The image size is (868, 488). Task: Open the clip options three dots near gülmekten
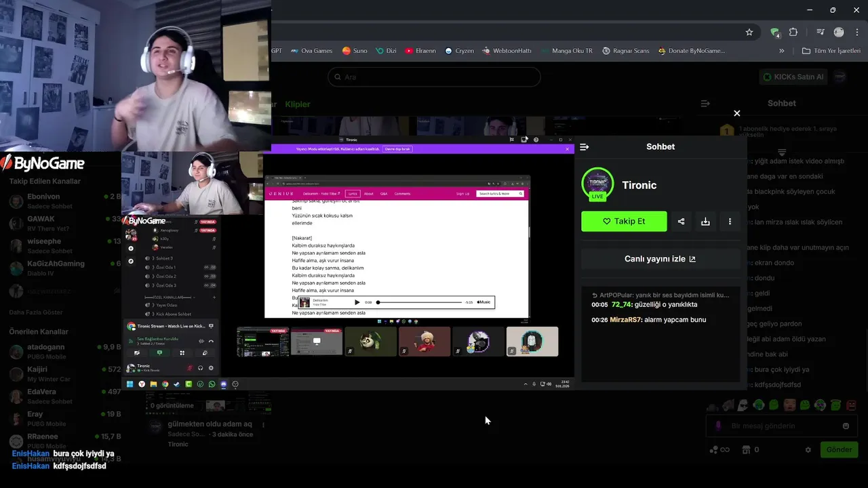263,425
